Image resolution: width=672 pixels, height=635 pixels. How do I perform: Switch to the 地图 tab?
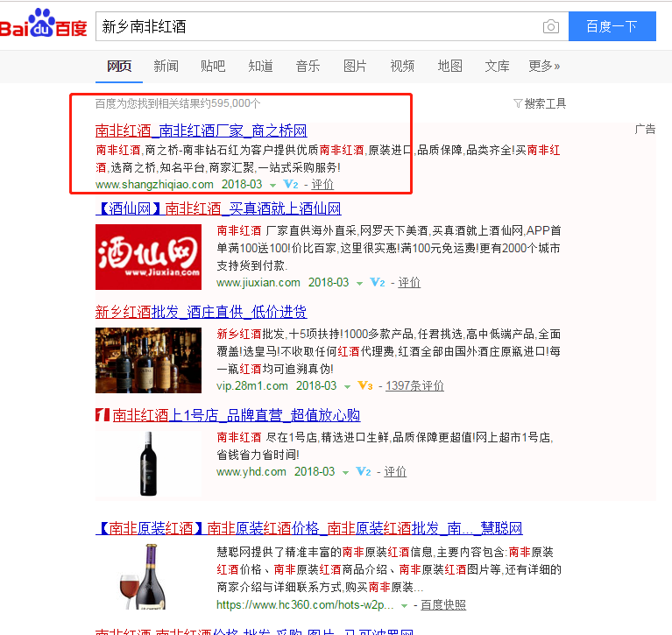pos(450,66)
